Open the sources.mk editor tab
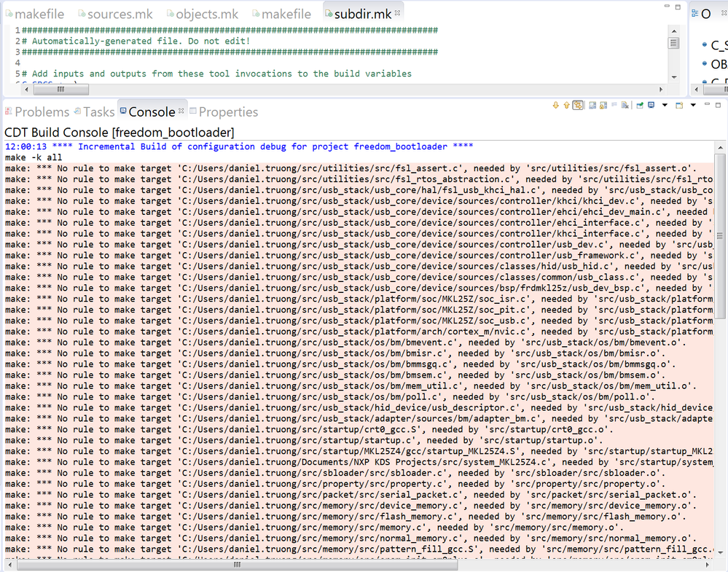Screen dimensions: 728x572 [x=115, y=14]
